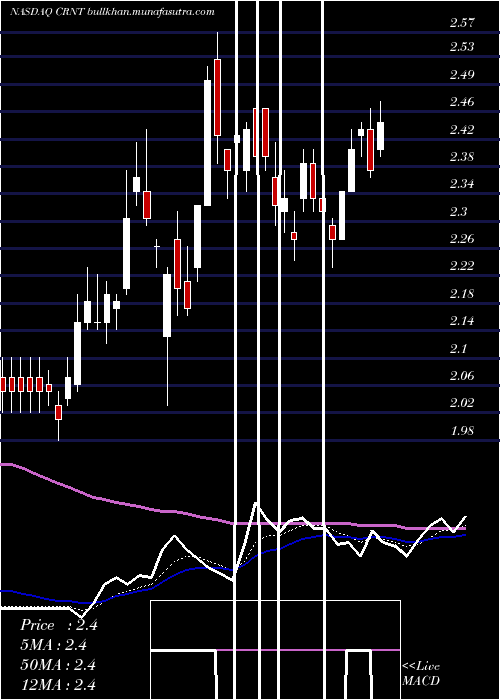
Task: Click the 2.18 price axis label
Action: tap(462, 294)
